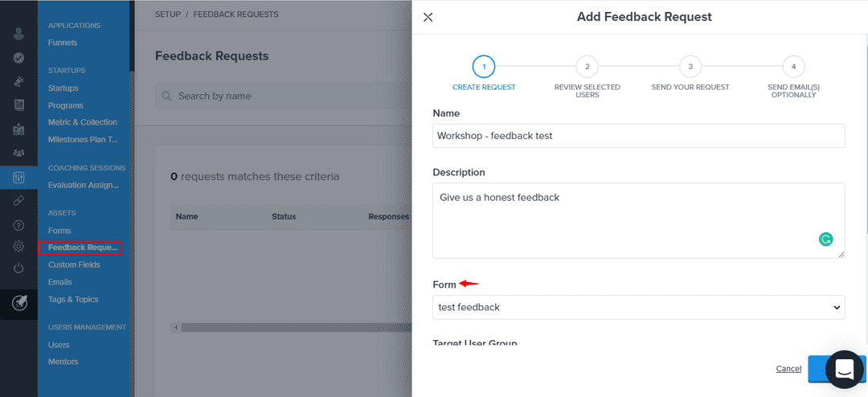The height and width of the screenshot is (397, 868).
Task: Click the Name input field
Action: (x=638, y=136)
